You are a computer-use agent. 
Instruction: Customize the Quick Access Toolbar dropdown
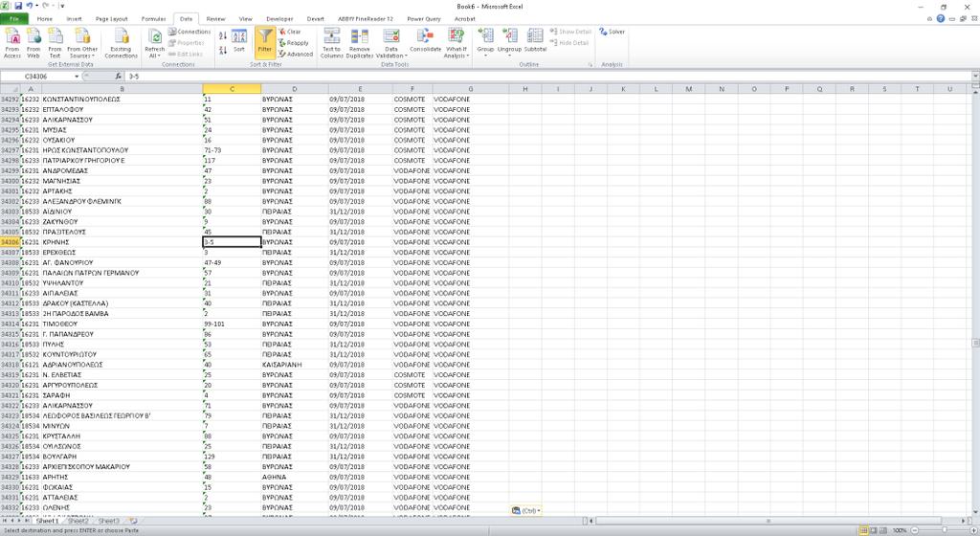(x=62, y=6)
